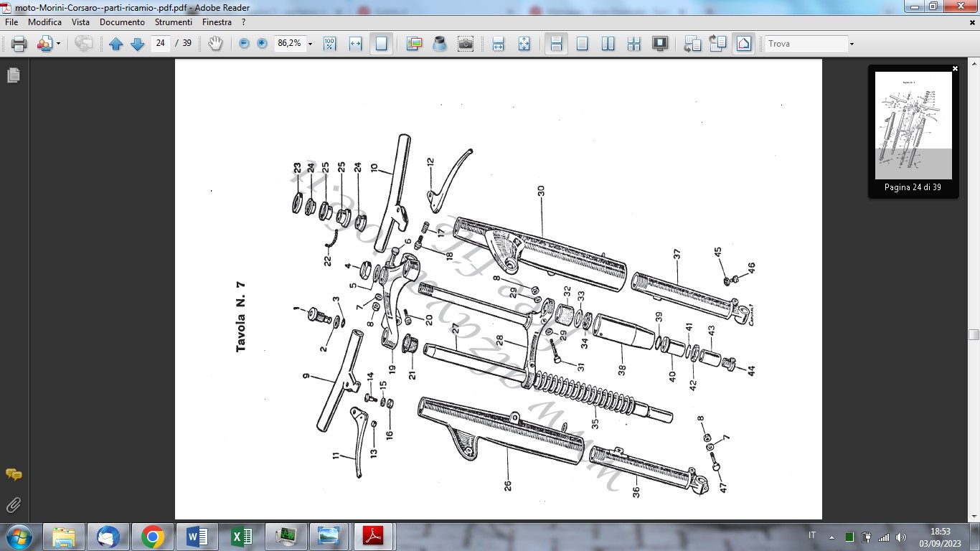Open the Modifica menu
980x551 pixels.
[x=45, y=22]
